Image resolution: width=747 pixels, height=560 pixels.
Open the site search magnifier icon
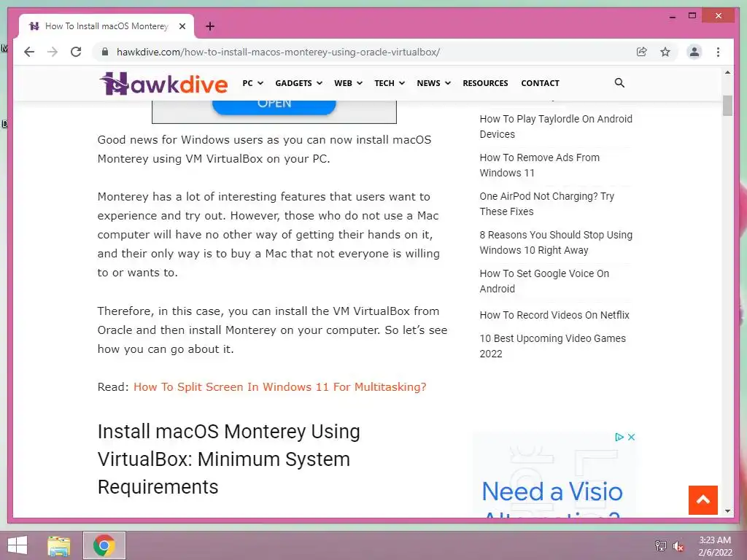[619, 83]
